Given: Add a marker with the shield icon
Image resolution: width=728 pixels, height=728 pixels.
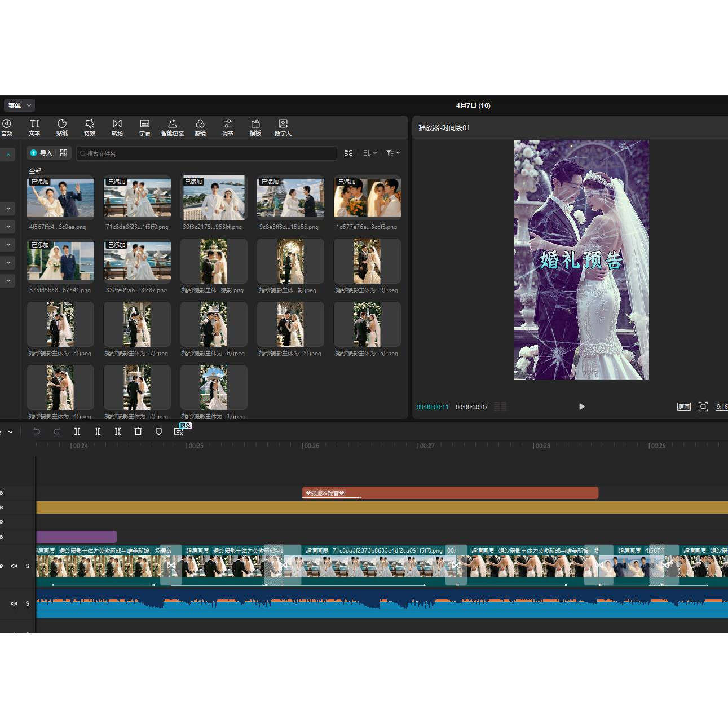Looking at the screenshot, I should click(158, 431).
